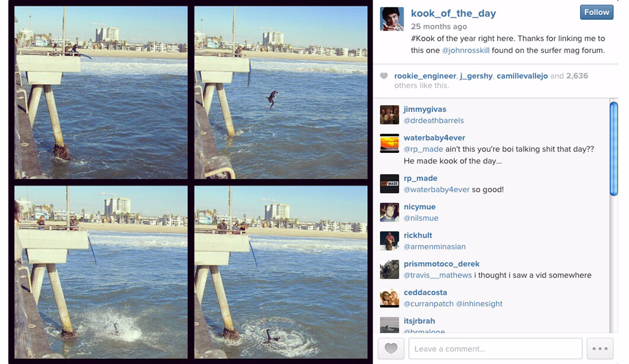The image size is (629, 364).
Task: Click ceddacosta commenter avatar
Action: 389,297
